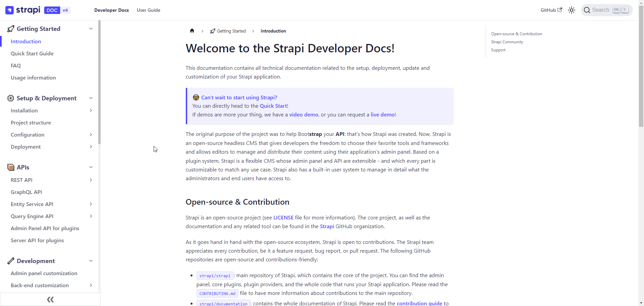The image size is (644, 306).
Task: Click the APIs box icon
Action: (11, 167)
